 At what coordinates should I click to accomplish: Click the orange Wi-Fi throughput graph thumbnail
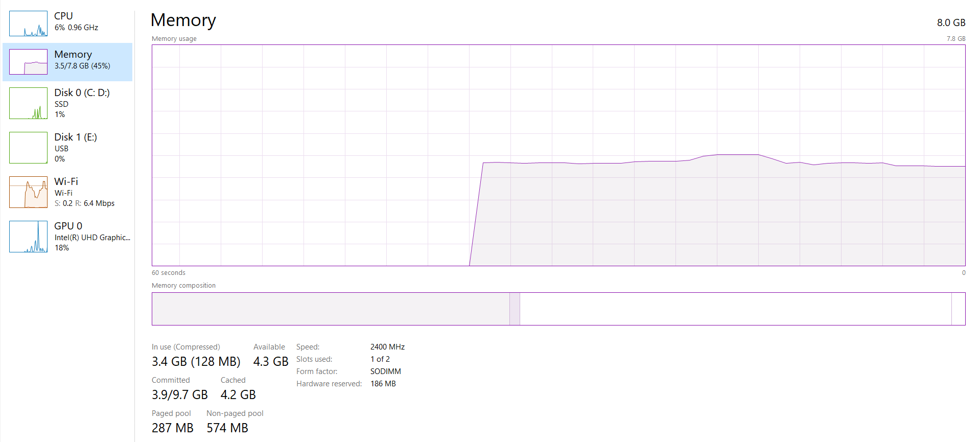28,192
